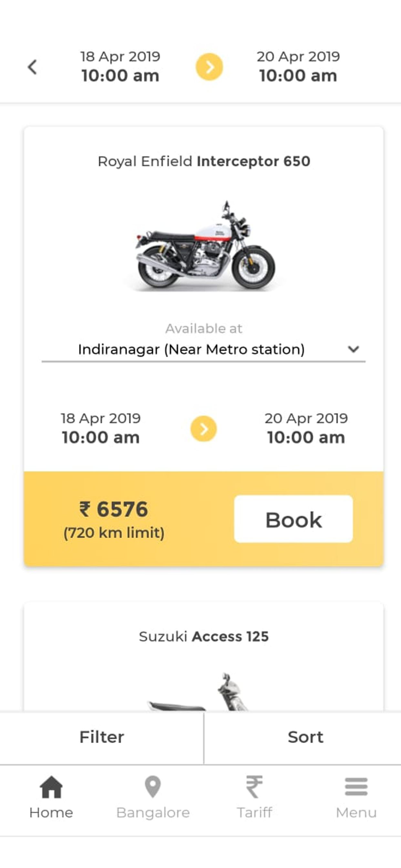The height and width of the screenshot is (868, 401).
Task: Expand the Indiranagar location dropdown chevron
Action: pos(354,349)
